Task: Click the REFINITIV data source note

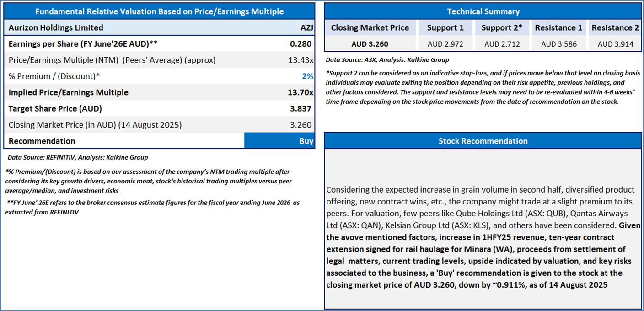Action: pyautogui.click(x=78, y=157)
